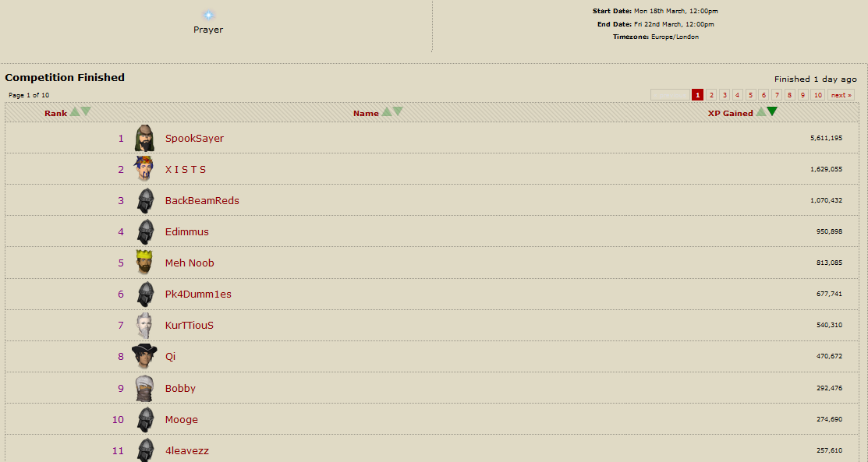Open Edimmus player profile link
The width and height of the screenshot is (868, 462).
(x=187, y=231)
